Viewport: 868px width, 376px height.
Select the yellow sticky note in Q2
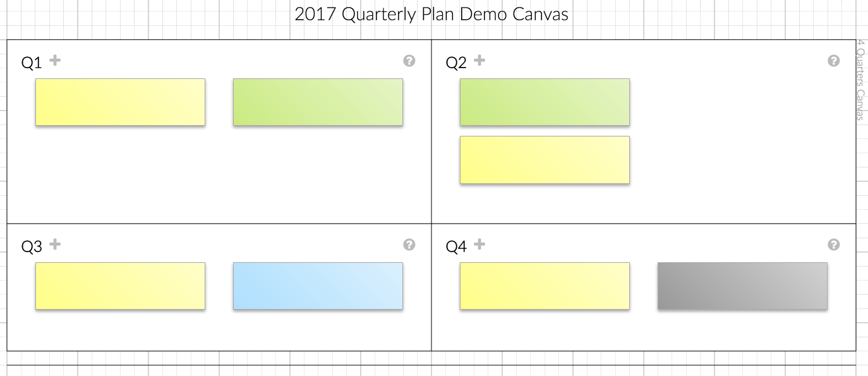[545, 160]
